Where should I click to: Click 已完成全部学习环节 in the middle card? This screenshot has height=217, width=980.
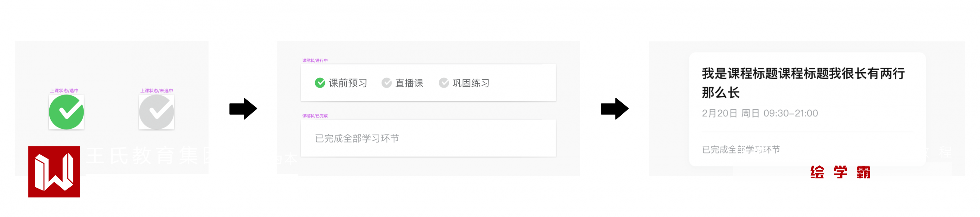357,138
